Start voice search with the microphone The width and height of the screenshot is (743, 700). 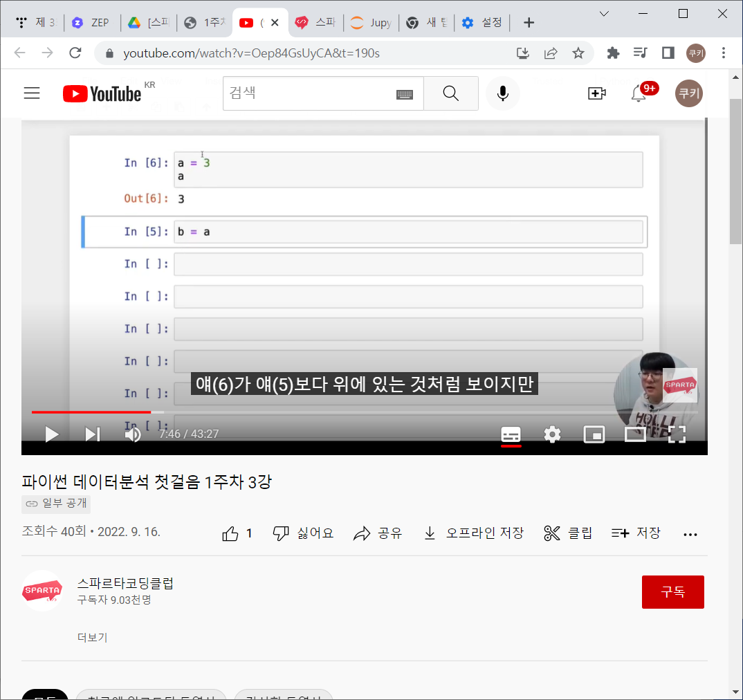503,93
